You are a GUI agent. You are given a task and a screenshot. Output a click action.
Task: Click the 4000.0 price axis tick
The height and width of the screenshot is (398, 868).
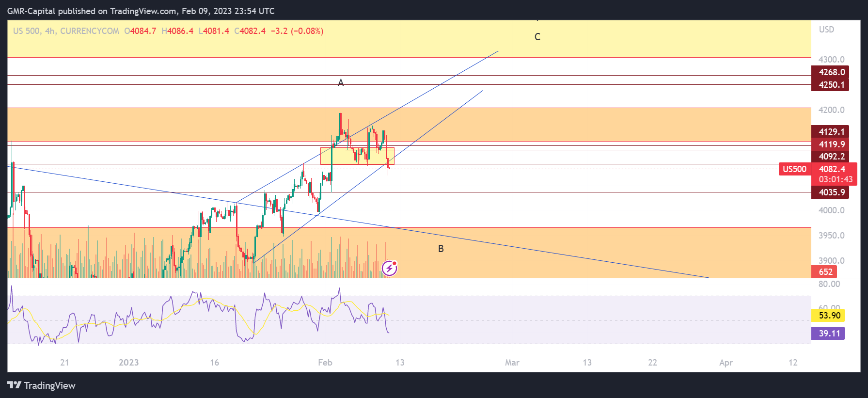pos(832,210)
